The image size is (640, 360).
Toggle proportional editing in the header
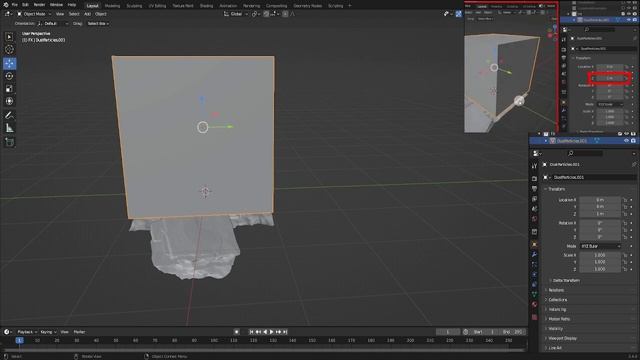click(x=285, y=14)
